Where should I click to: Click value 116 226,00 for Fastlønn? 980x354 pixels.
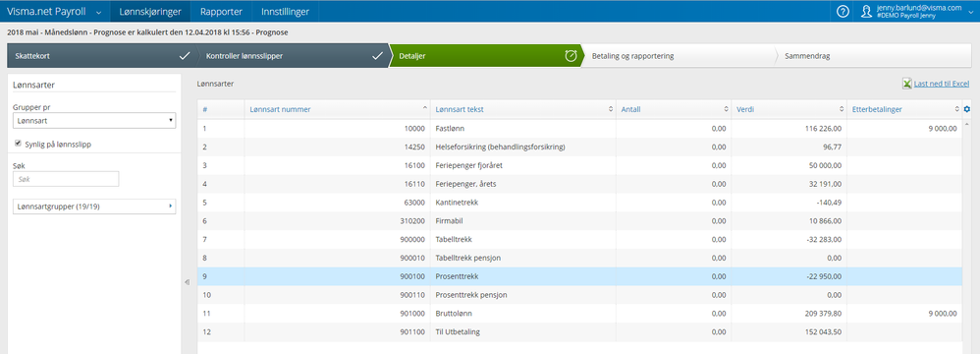pyautogui.click(x=824, y=129)
